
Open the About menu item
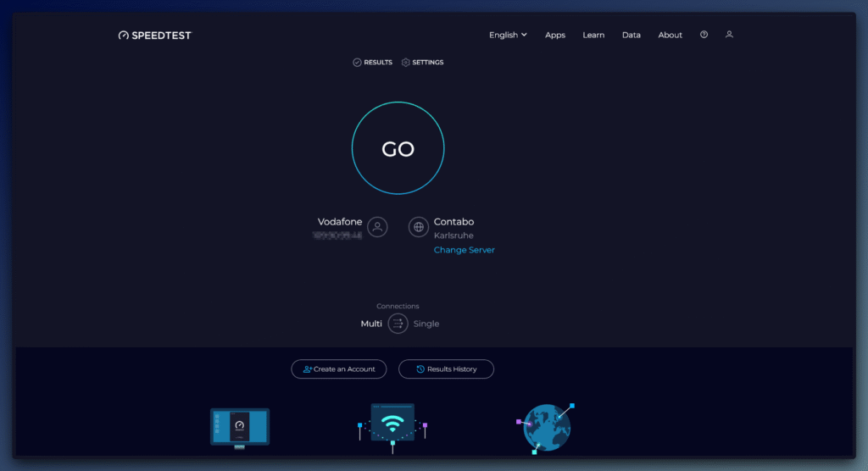[670, 35]
